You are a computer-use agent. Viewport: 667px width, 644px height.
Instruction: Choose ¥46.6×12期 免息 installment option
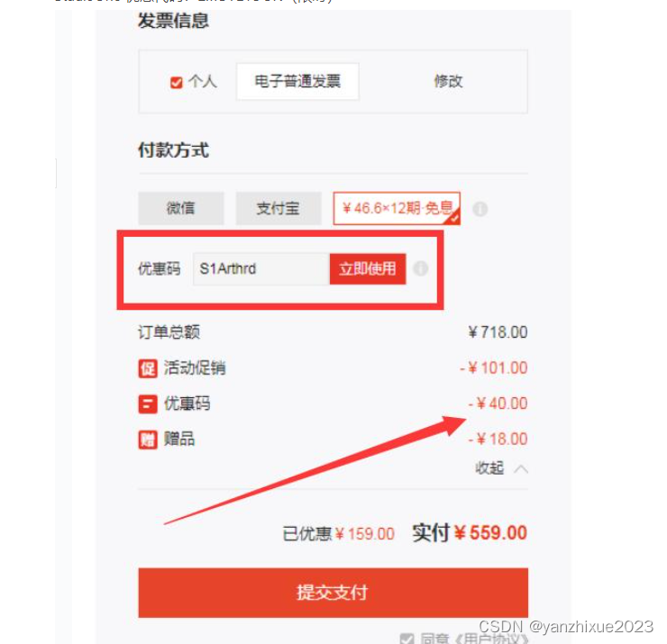click(397, 208)
